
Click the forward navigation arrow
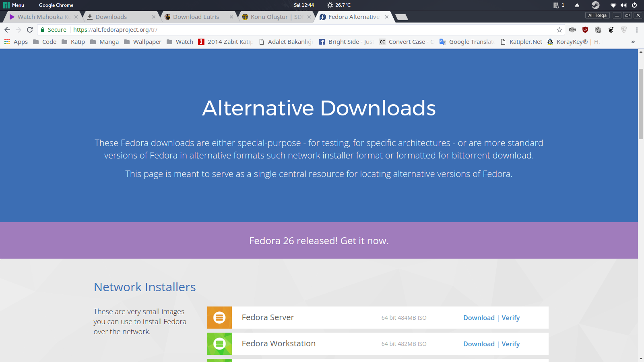(x=19, y=30)
